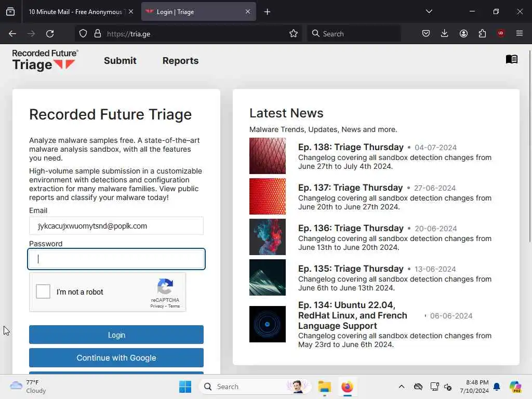
Task: Click the Ep. 138 red mesh thumbnail
Action: point(268,156)
